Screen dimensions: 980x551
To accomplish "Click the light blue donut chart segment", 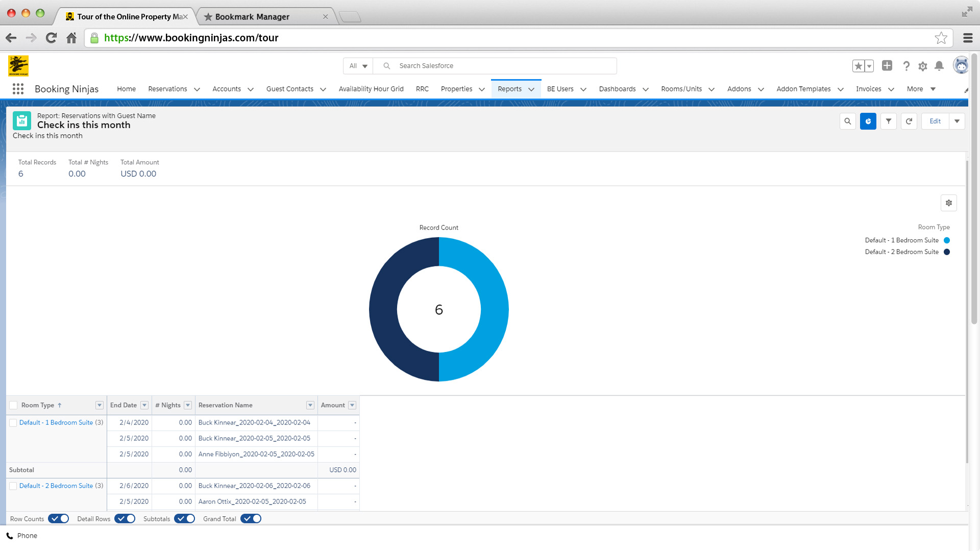I will 494,309.
